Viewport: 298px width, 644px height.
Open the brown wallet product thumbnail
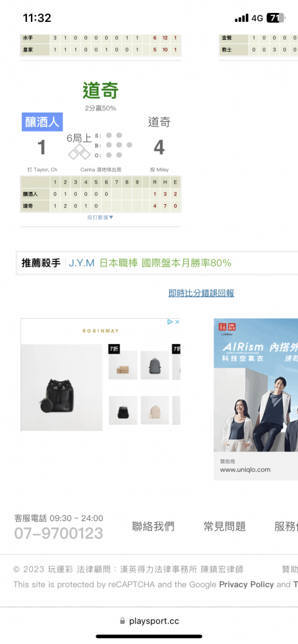pyautogui.click(x=123, y=365)
